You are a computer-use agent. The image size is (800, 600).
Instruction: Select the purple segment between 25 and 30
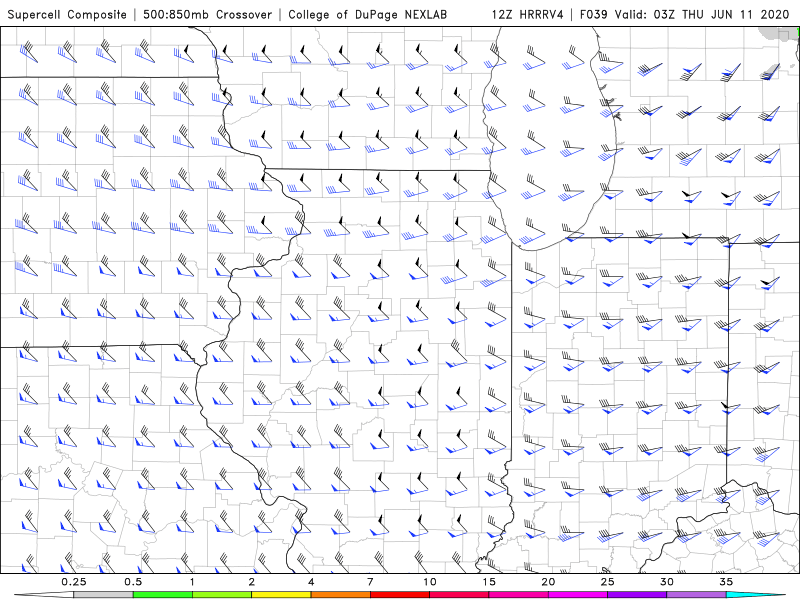[x=637, y=595]
